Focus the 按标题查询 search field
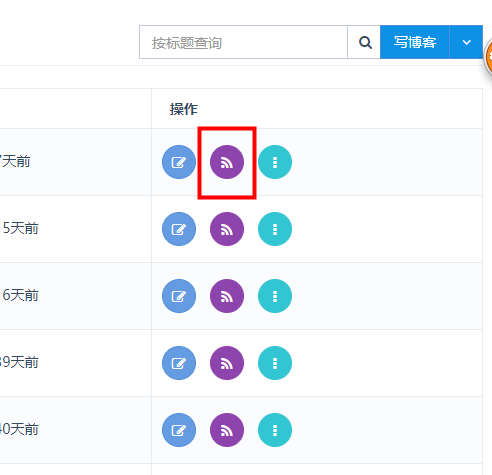Screen dimensions: 492x475 (x=243, y=42)
